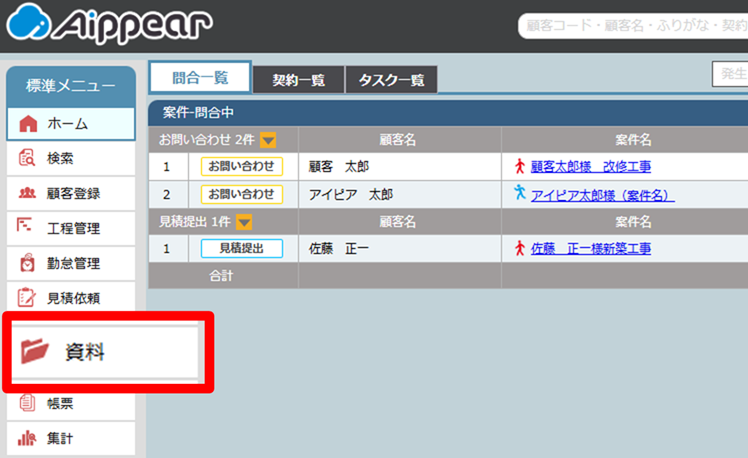Click the 勤怠管理 attendance clock icon
Viewport: 748px width, 458px height.
[28, 263]
